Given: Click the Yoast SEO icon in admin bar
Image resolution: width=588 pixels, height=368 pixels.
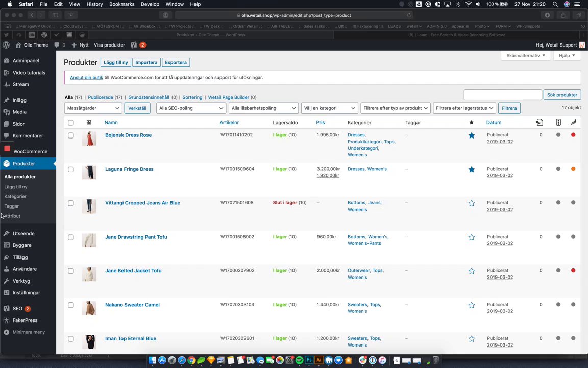Looking at the screenshot, I should pyautogui.click(x=134, y=45).
